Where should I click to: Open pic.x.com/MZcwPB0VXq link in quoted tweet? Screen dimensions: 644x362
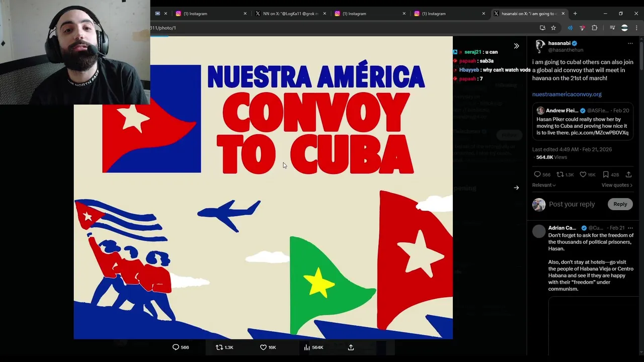click(x=600, y=133)
